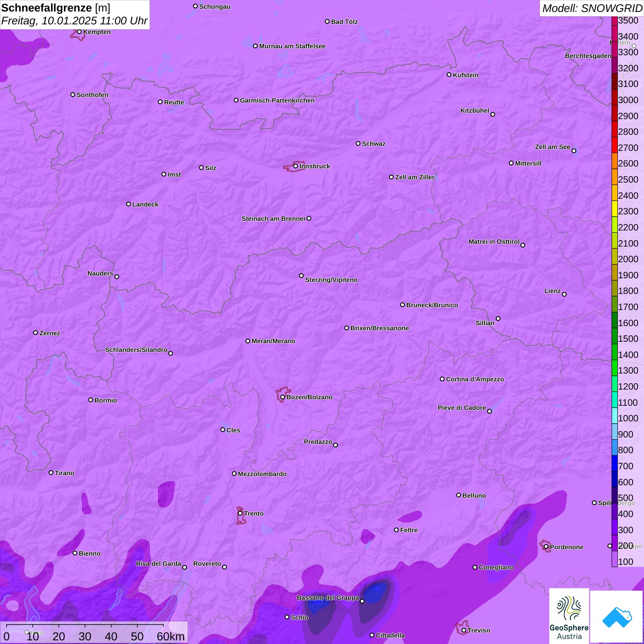Screen dimensions: 644x644
Task: Click the "Pieve di Cadore" town label
Action: point(462,408)
